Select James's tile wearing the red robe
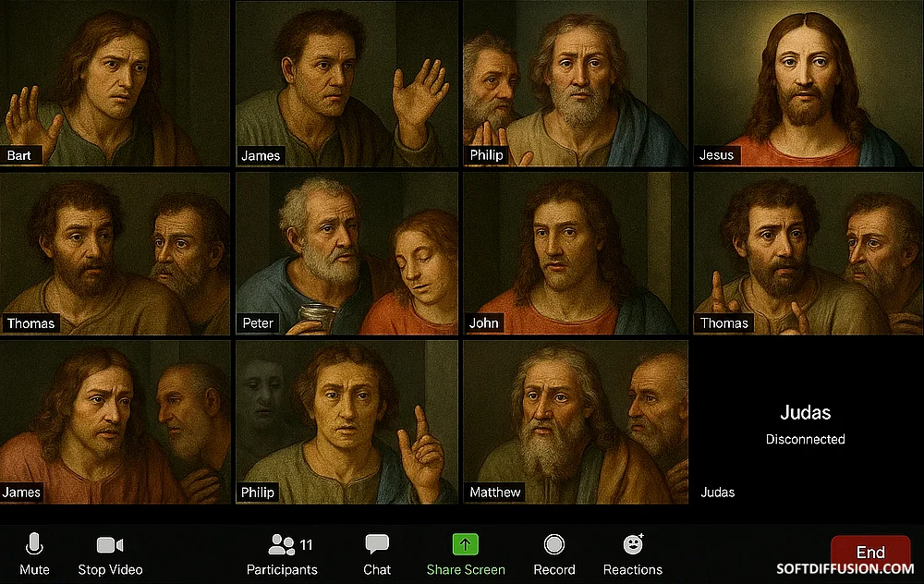 coord(115,422)
